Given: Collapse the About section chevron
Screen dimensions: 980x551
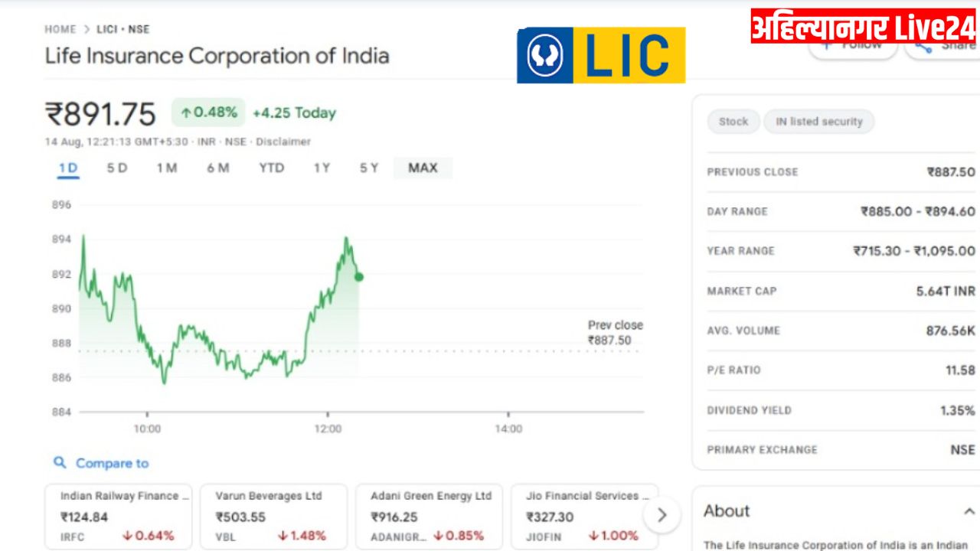Looking at the screenshot, I should pyautogui.click(x=969, y=511).
